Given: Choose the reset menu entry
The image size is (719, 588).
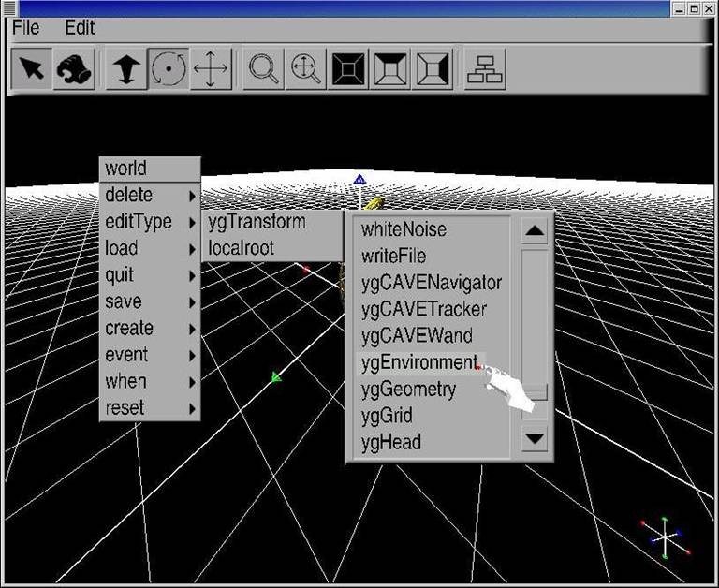Looking at the screenshot, I should pyautogui.click(x=150, y=408).
